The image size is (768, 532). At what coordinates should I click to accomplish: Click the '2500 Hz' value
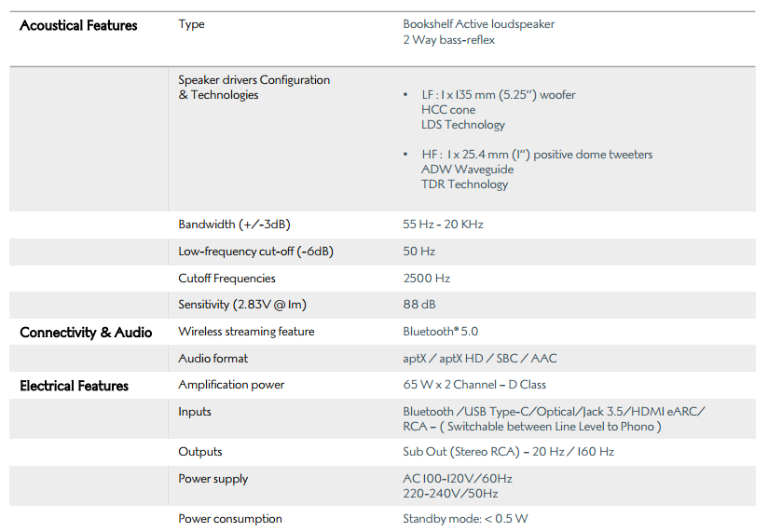coord(426,278)
